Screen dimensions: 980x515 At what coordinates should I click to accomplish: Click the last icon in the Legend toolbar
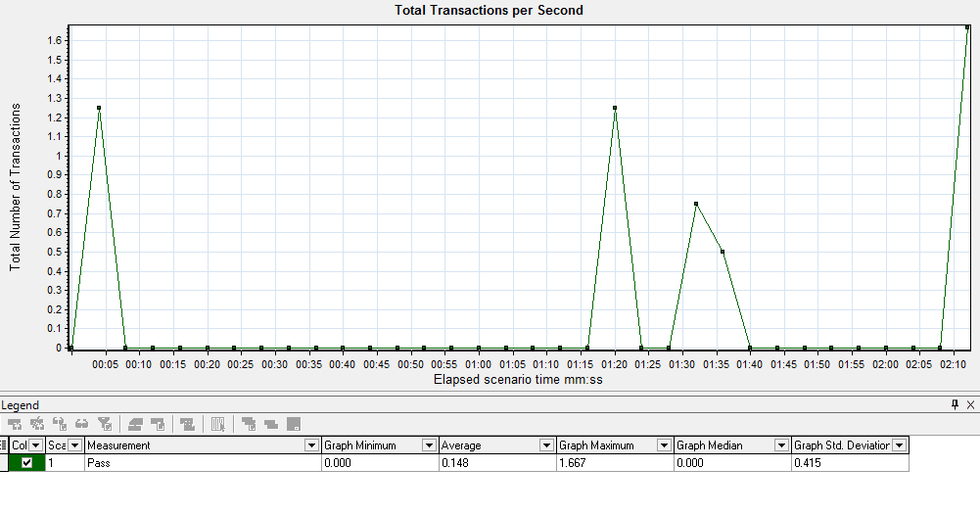tap(293, 424)
